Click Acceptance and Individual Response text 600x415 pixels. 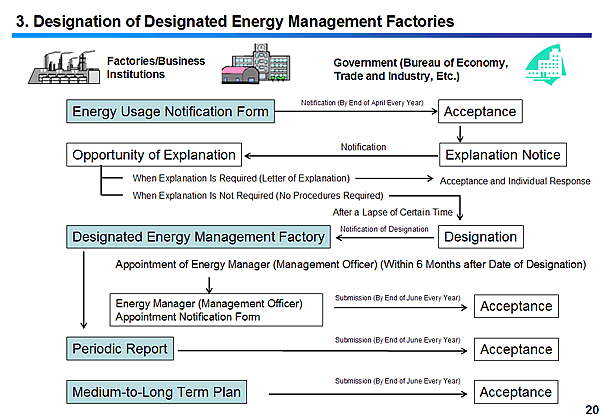pyautogui.click(x=515, y=181)
